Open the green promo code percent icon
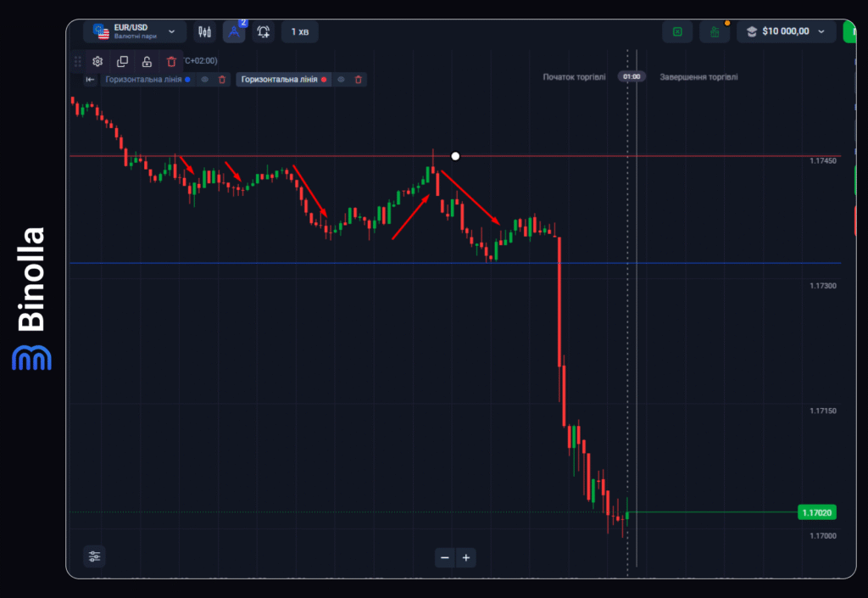The image size is (868, 598). click(x=677, y=32)
